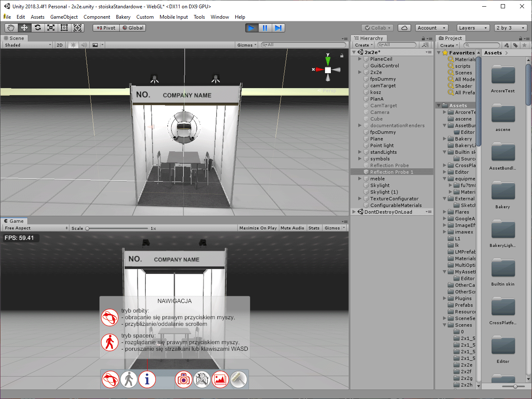Select the Move tool in the toolbar

[25, 27]
